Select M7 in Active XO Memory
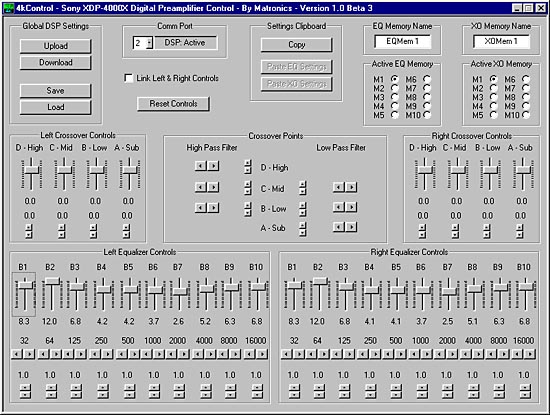This screenshot has width=550, height=415. [x=526, y=88]
